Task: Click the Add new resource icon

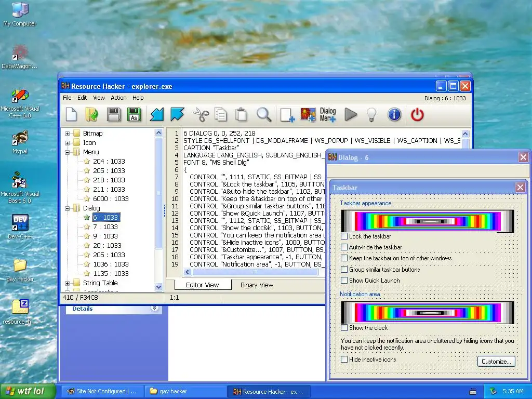Action: tap(287, 115)
